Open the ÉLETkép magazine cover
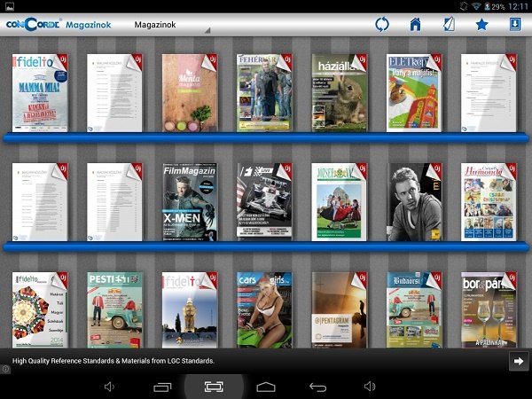This screenshot has height=399, width=532. [x=414, y=92]
